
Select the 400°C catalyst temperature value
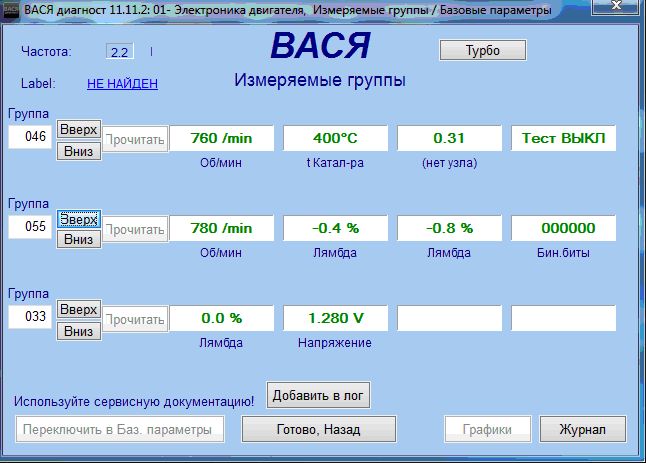coord(335,138)
